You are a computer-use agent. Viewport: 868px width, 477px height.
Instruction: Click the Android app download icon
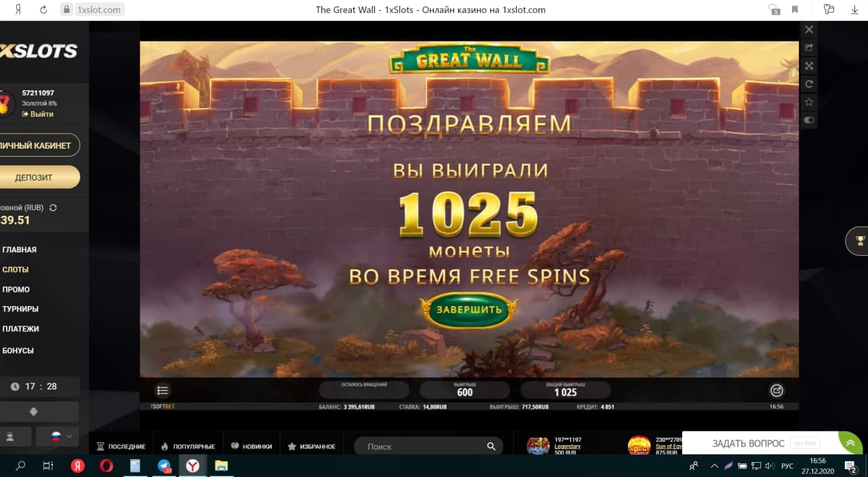coord(34,411)
